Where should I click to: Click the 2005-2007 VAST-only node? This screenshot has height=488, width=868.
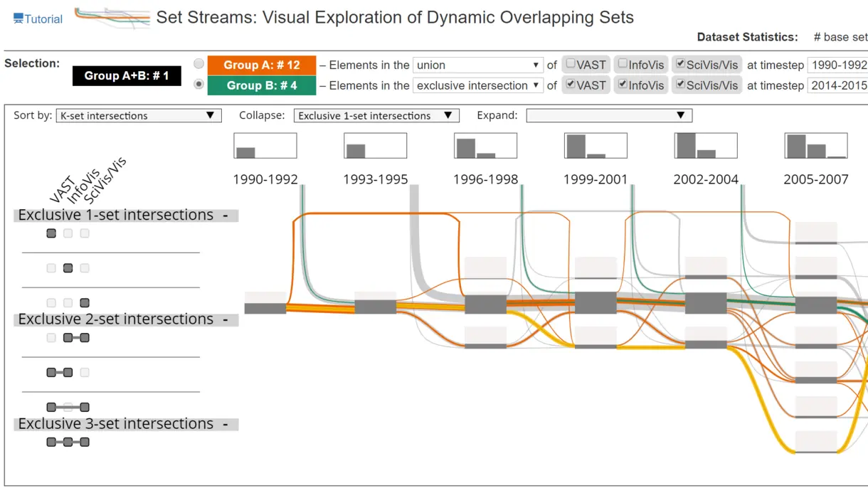click(816, 242)
